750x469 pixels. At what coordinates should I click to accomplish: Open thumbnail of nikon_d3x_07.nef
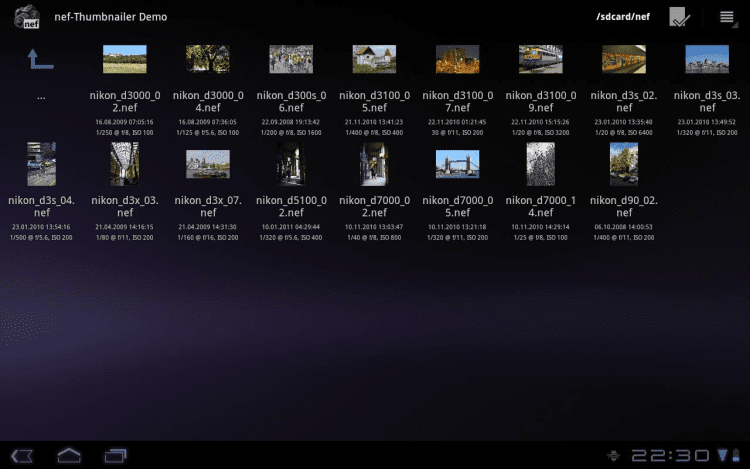pos(208,164)
